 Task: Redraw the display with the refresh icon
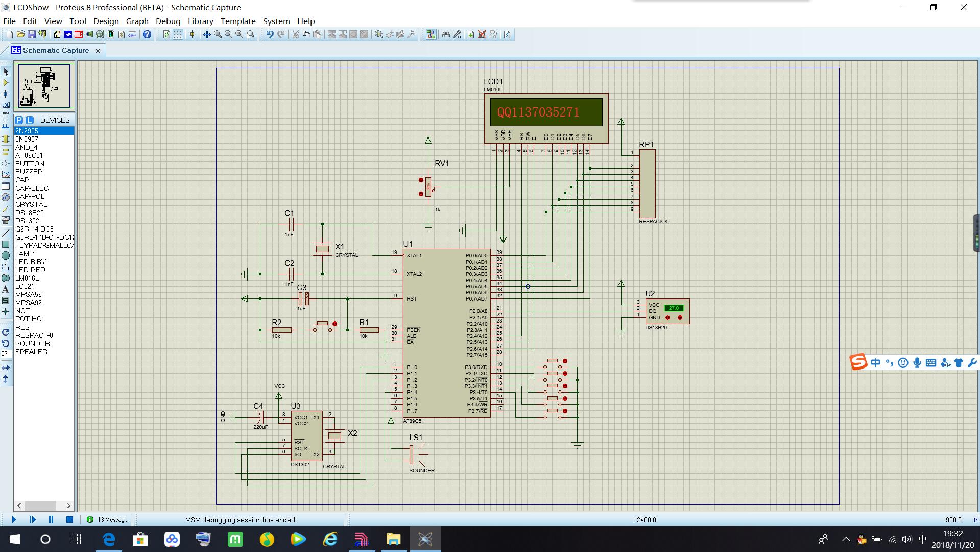[166, 35]
